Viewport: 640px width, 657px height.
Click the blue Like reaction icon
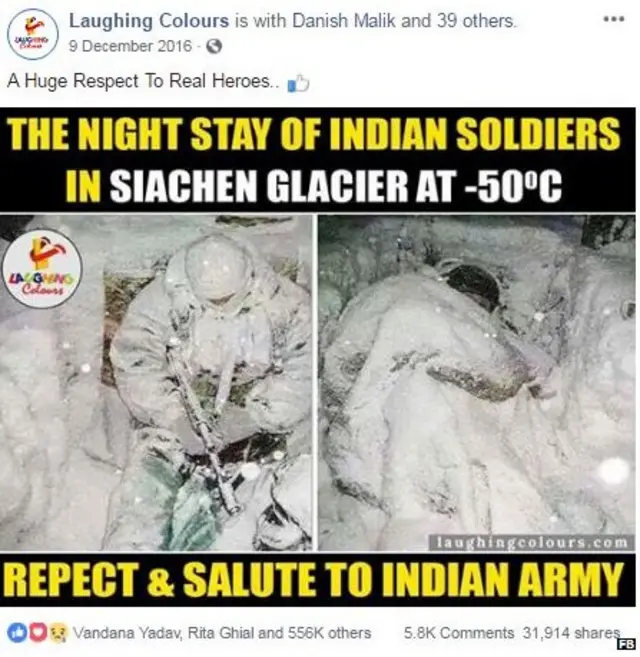16,633
